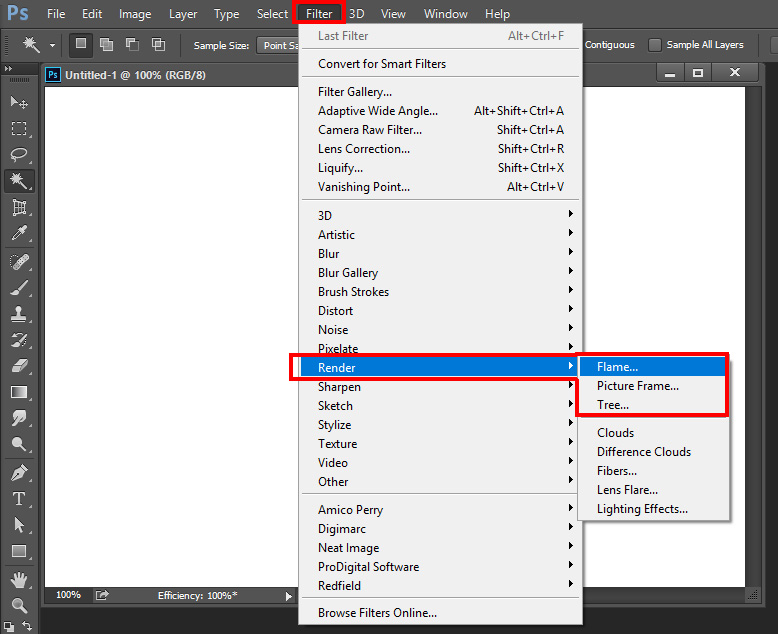Maximize the Untitled-1 document window
Image resolution: width=778 pixels, height=634 pixels.
pyautogui.click(x=698, y=73)
